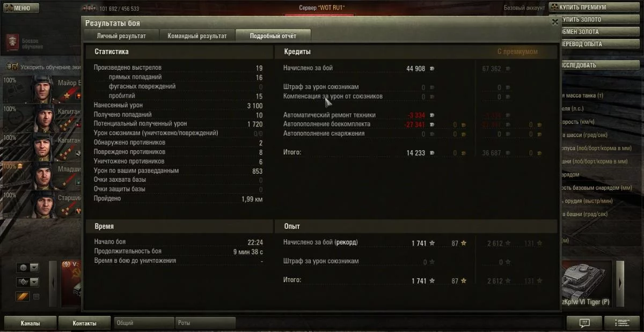
Task: Open the Контакты button
Action: (x=85, y=323)
